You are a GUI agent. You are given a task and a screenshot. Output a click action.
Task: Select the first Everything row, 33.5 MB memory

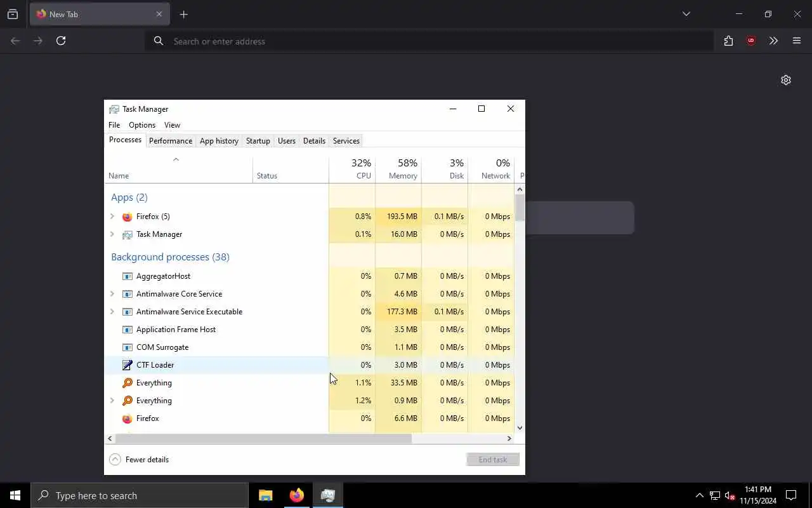click(x=309, y=383)
